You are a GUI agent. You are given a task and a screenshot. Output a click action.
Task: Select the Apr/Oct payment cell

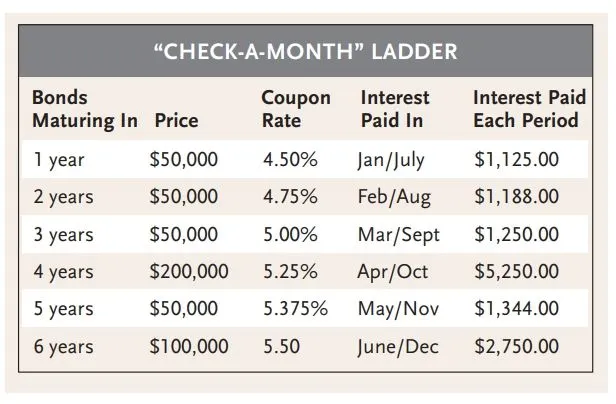pyautogui.click(x=393, y=271)
